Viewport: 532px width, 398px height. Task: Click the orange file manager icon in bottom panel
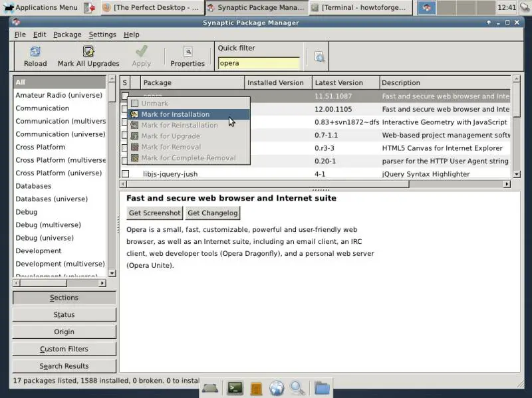256,389
